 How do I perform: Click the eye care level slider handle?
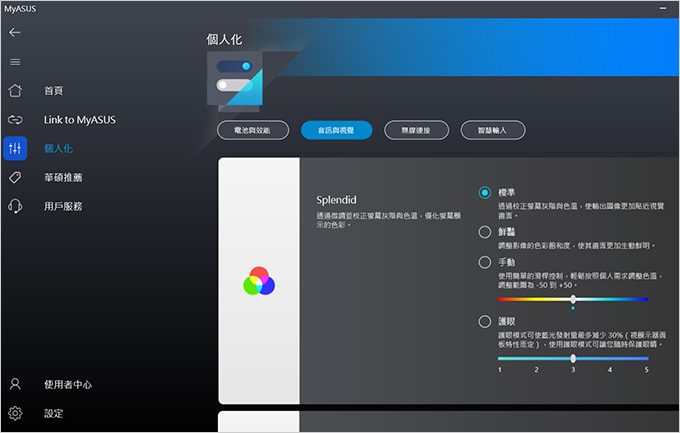[x=573, y=358]
